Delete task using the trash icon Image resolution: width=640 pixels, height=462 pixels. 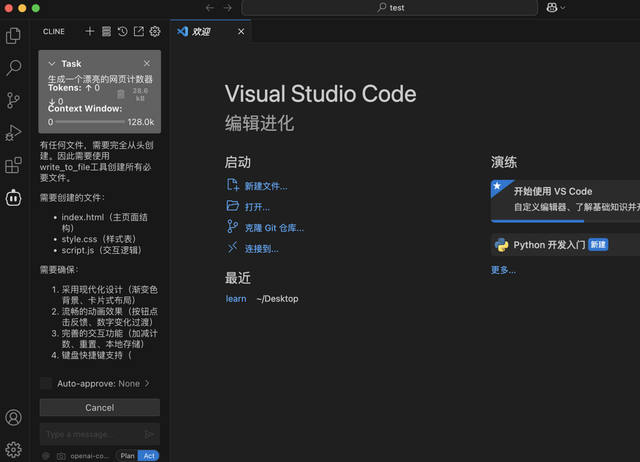(x=121, y=94)
